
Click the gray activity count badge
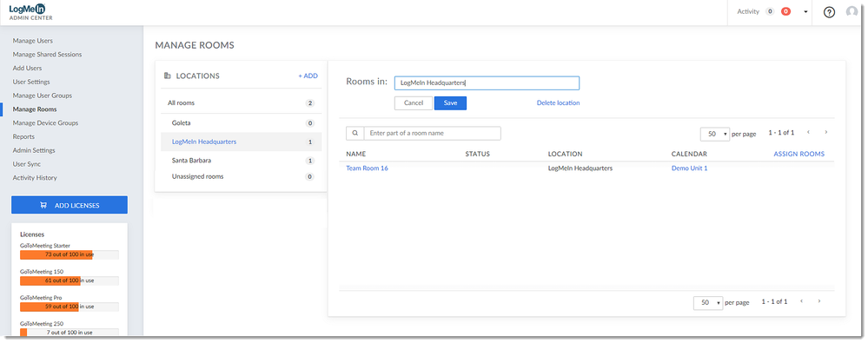coord(770,11)
